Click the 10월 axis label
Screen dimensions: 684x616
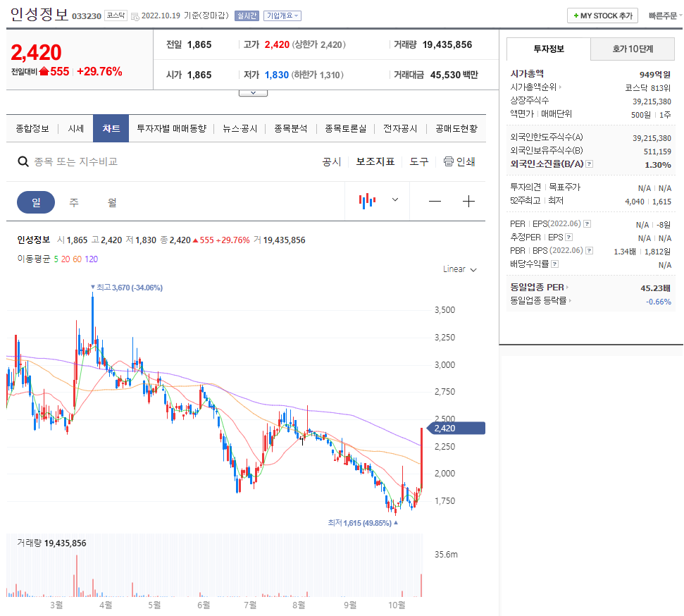pyautogui.click(x=397, y=605)
